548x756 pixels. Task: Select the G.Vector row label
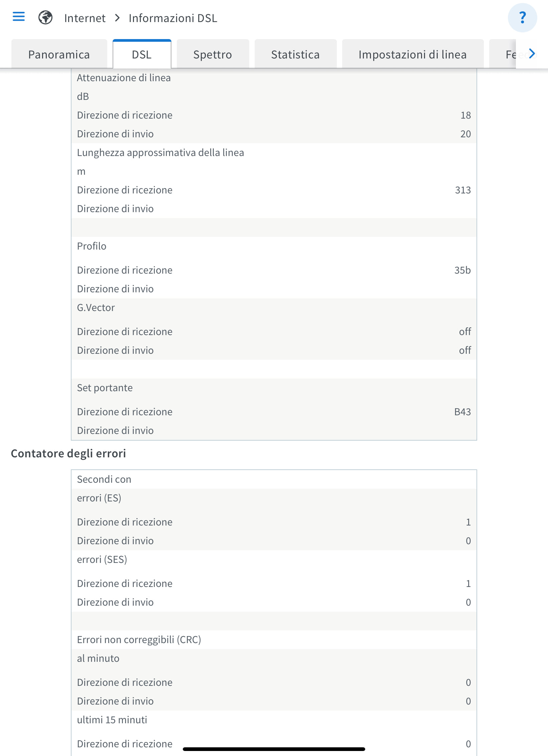[96, 308]
